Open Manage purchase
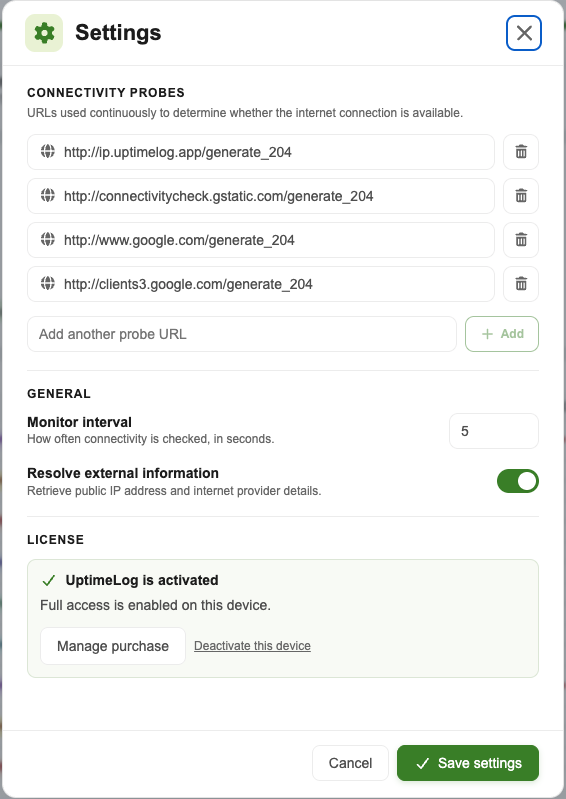This screenshot has height=799, width=566. (x=113, y=646)
